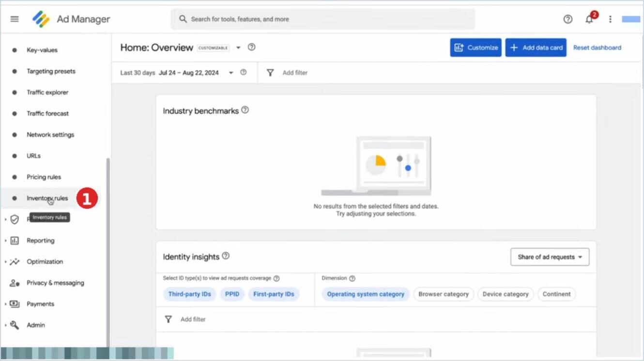Click help icon beside Identity insights
The image size is (644, 361).
pos(226,256)
